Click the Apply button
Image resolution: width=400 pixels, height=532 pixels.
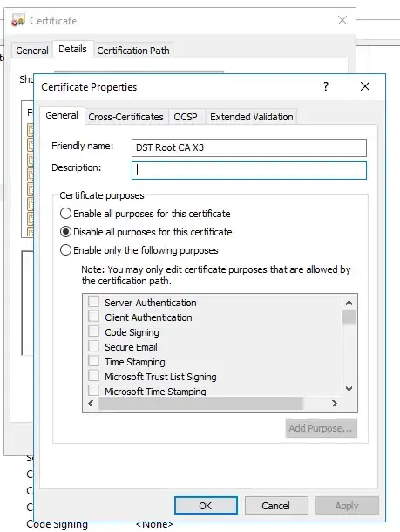(x=347, y=506)
